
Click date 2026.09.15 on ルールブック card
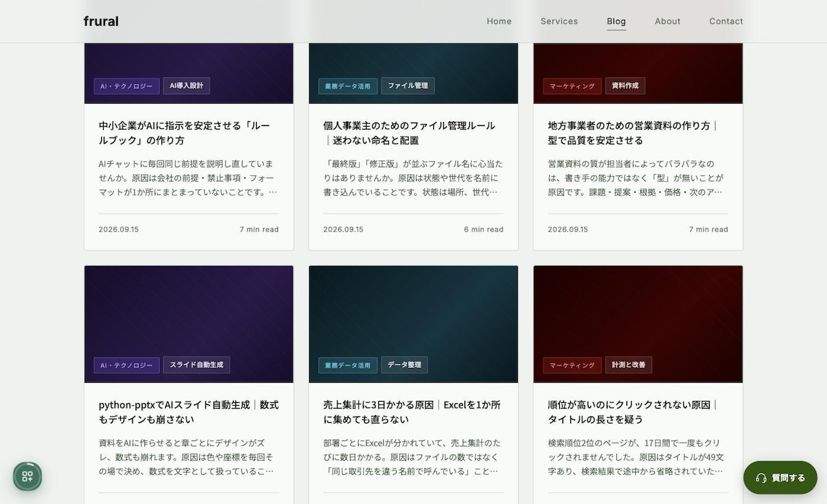tap(119, 230)
